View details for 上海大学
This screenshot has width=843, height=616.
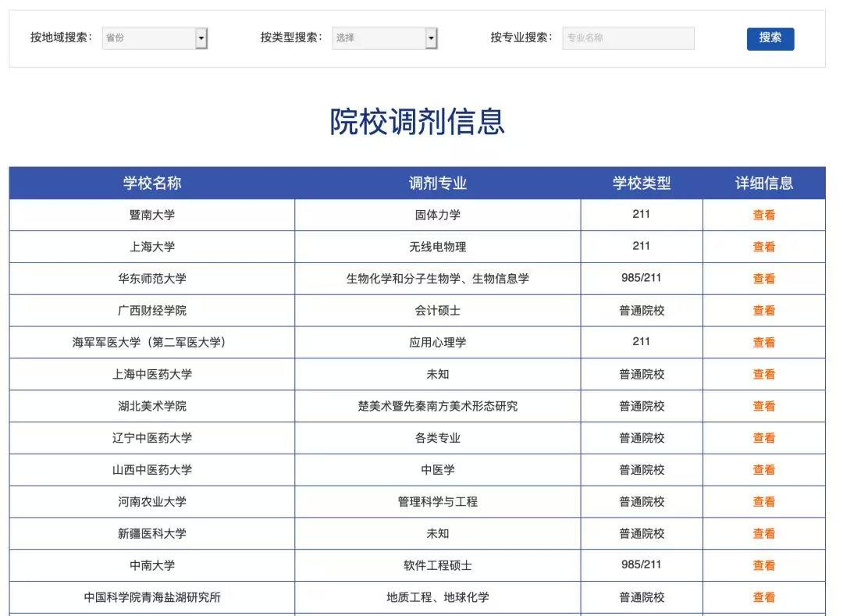764,247
